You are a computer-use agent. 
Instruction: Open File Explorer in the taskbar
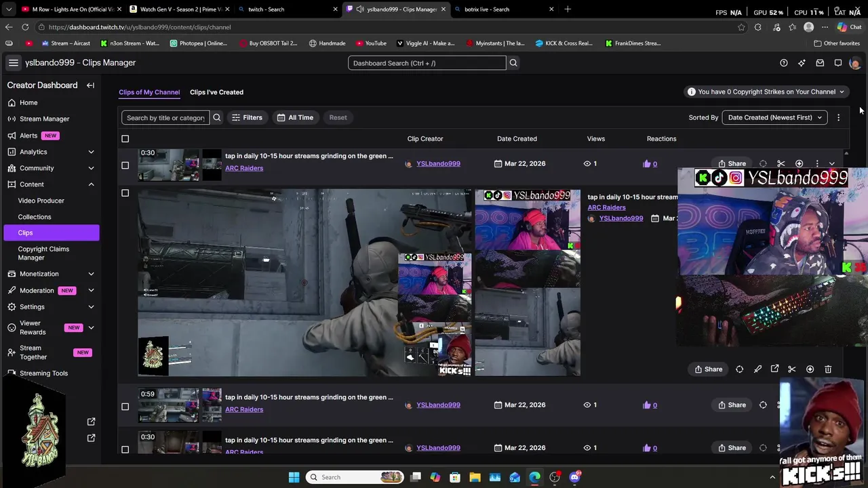tap(475, 477)
